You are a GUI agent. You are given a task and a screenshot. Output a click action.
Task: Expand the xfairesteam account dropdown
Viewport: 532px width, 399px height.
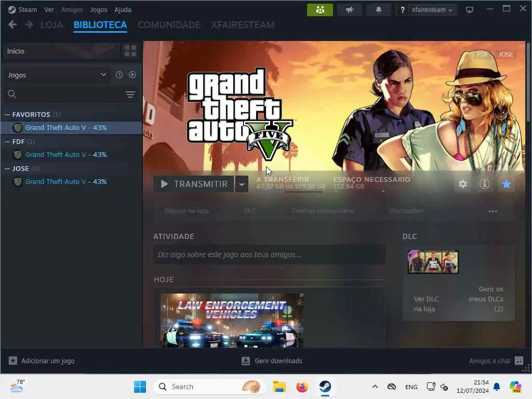[x=432, y=10]
